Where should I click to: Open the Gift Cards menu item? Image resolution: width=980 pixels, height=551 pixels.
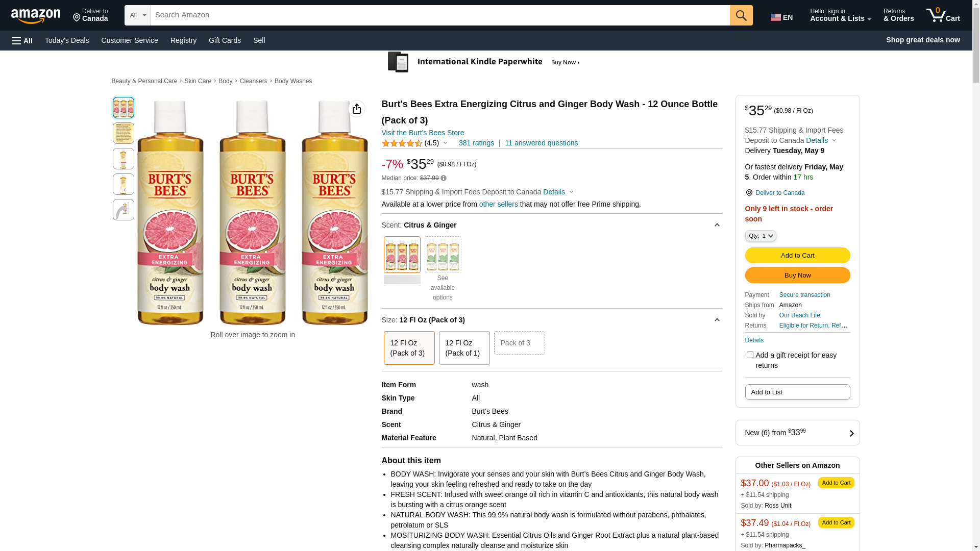[225, 40]
